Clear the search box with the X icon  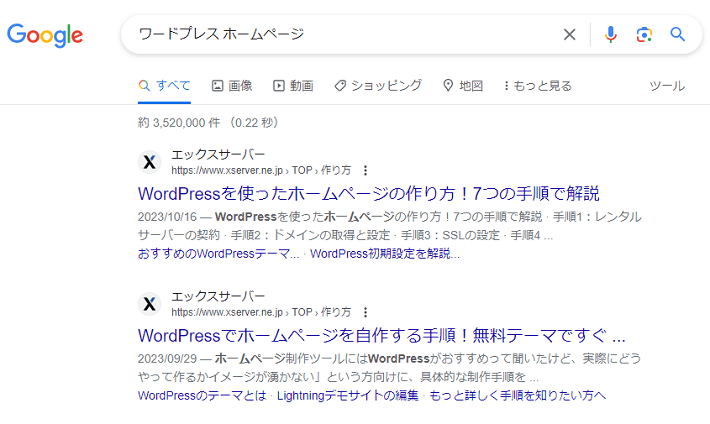point(569,34)
